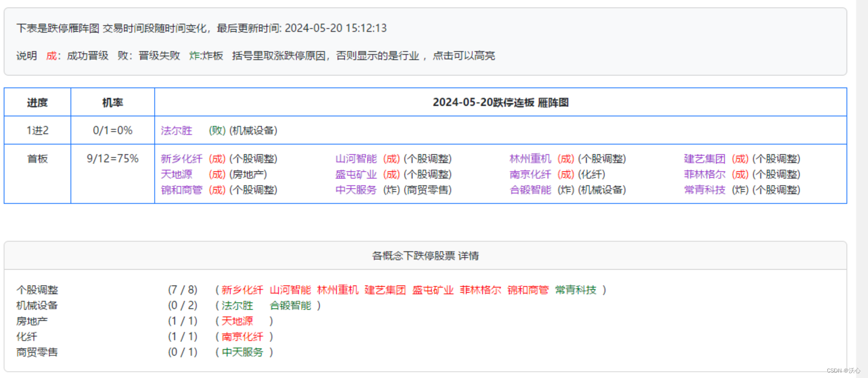Click the 败: 晋级失败 legend text
Screen dimensions: 868x378
pyautogui.click(x=149, y=56)
